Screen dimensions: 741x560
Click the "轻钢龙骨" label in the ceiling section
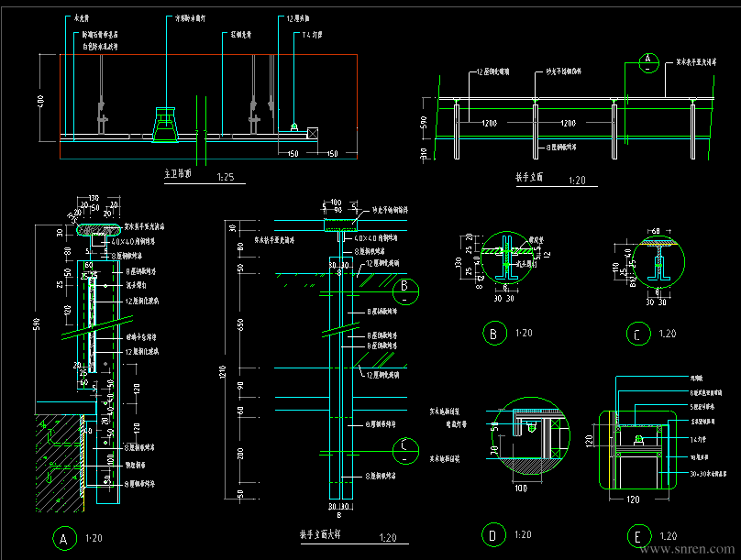click(x=241, y=35)
